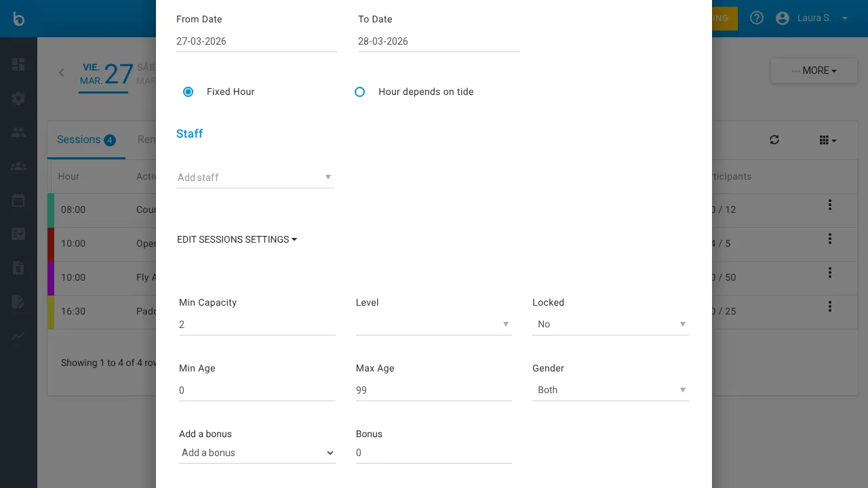Image resolution: width=868 pixels, height=488 pixels.
Task: Select the Fixed Hour radio option
Action: pyautogui.click(x=189, y=91)
